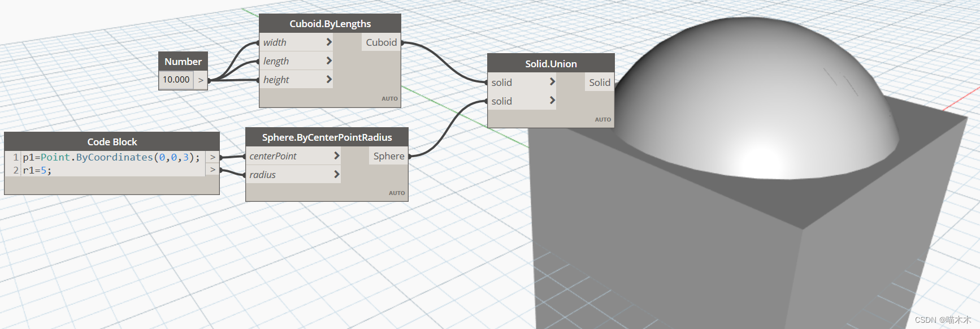Viewport: 980px width, 329px height.
Task: Click the r1 output arrow on Code Block
Action: pyautogui.click(x=213, y=170)
